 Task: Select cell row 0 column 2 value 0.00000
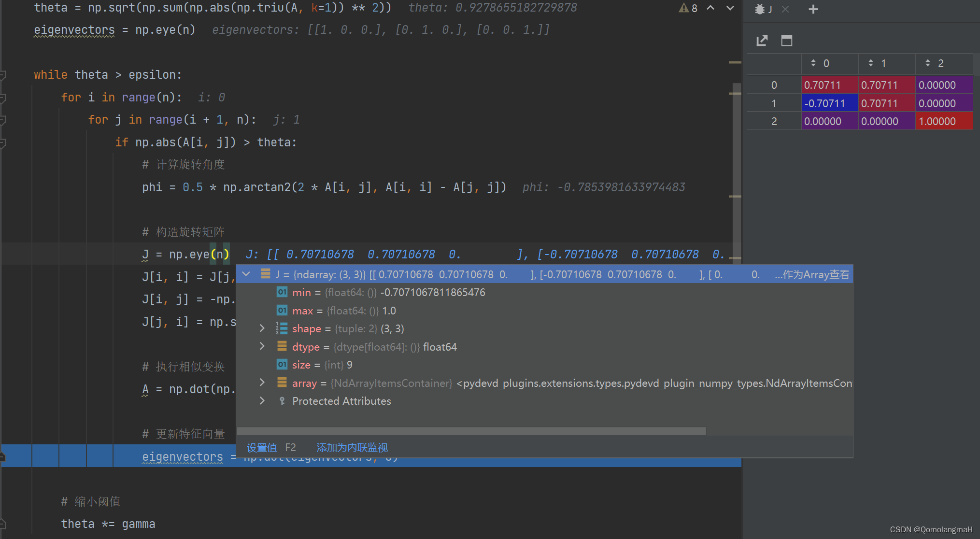944,85
